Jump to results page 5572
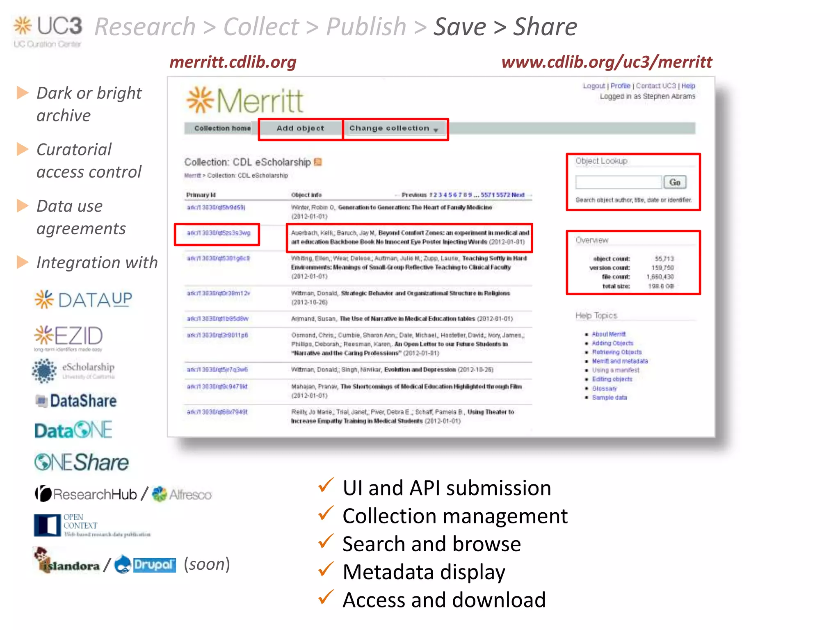Screen dimensions: 840x630 (x=503, y=195)
